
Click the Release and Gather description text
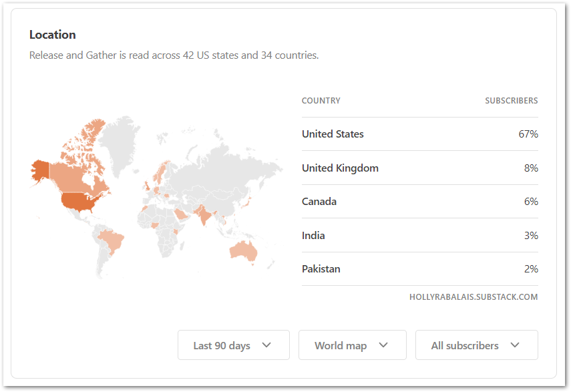click(174, 55)
